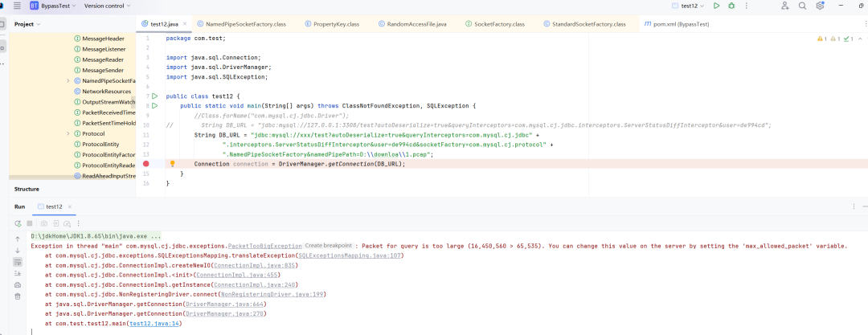The image size is (868, 335).
Task: Go to previous highlighted problem arrow
Action: click(860, 39)
